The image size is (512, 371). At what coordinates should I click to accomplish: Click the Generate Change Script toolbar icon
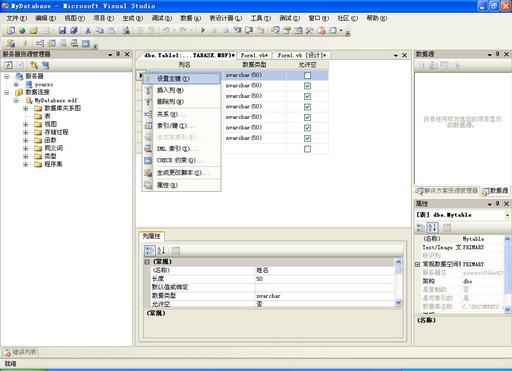tap(11, 43)
